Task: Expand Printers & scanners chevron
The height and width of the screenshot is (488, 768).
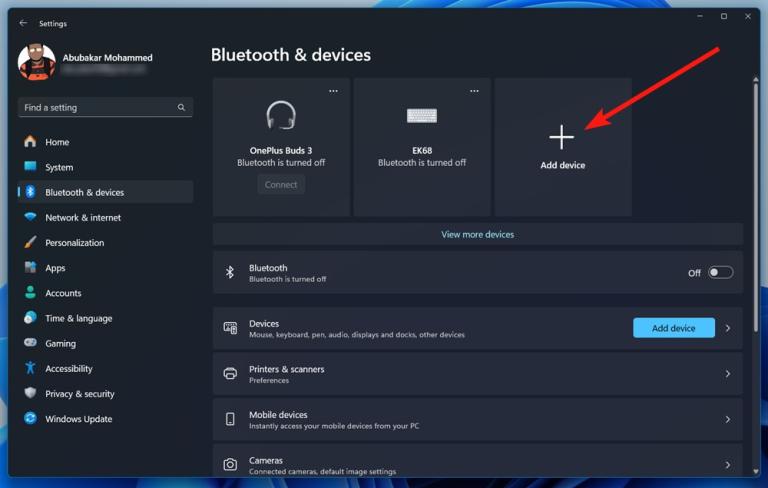Action: [x=728, y=374]
